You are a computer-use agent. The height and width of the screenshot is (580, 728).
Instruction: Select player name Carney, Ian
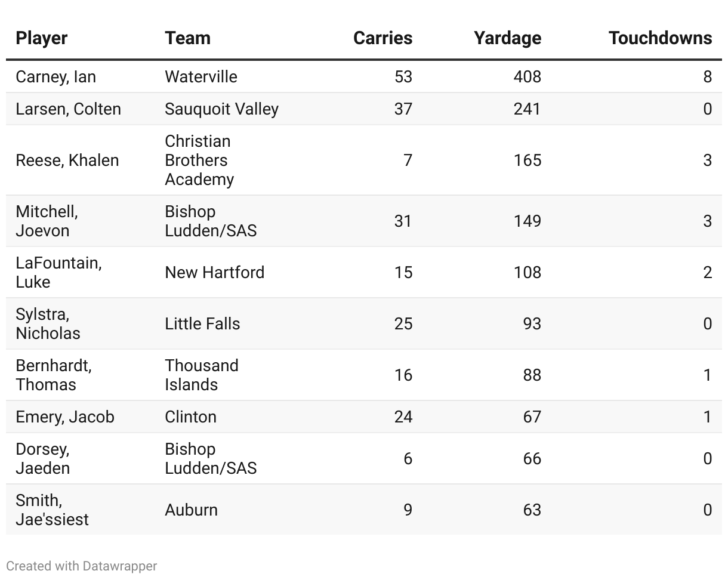(56, 77)
